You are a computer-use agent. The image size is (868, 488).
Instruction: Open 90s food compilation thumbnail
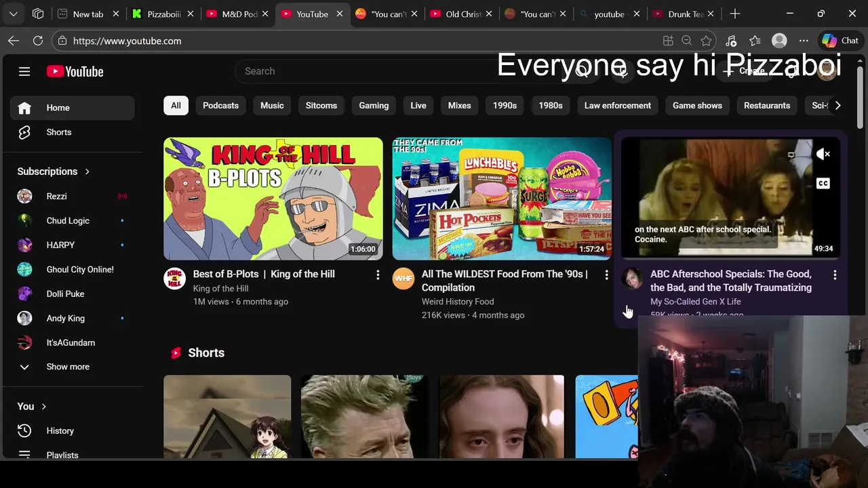[502, 199]
